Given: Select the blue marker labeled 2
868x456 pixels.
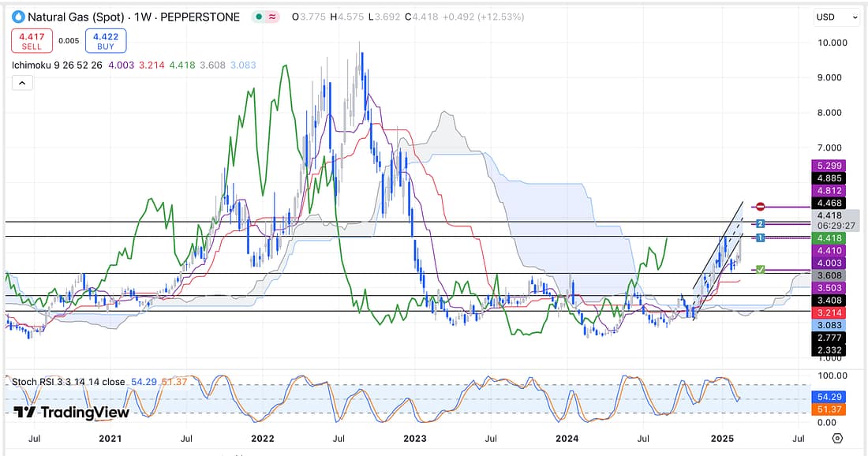Looking at the screenshot, I should tap(758, 224).
